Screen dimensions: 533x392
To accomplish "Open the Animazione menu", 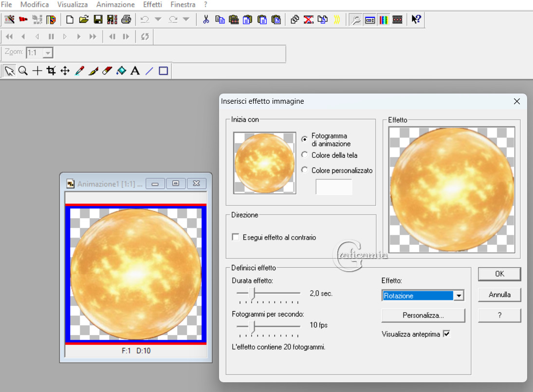I will click(115, 4).
